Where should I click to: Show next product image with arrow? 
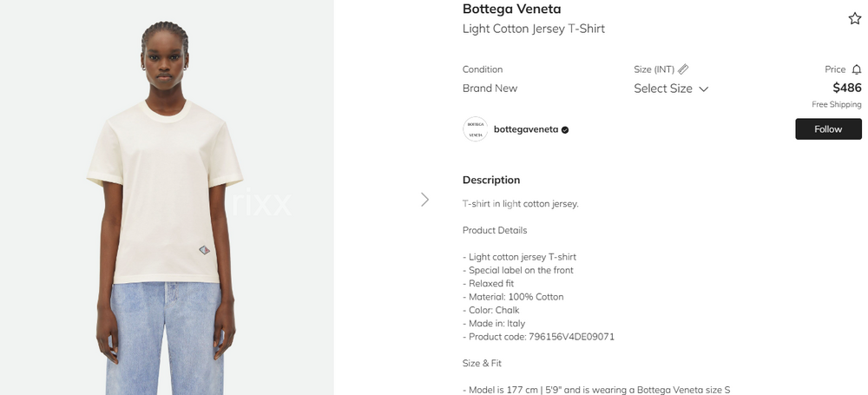[x=424, y=200]
